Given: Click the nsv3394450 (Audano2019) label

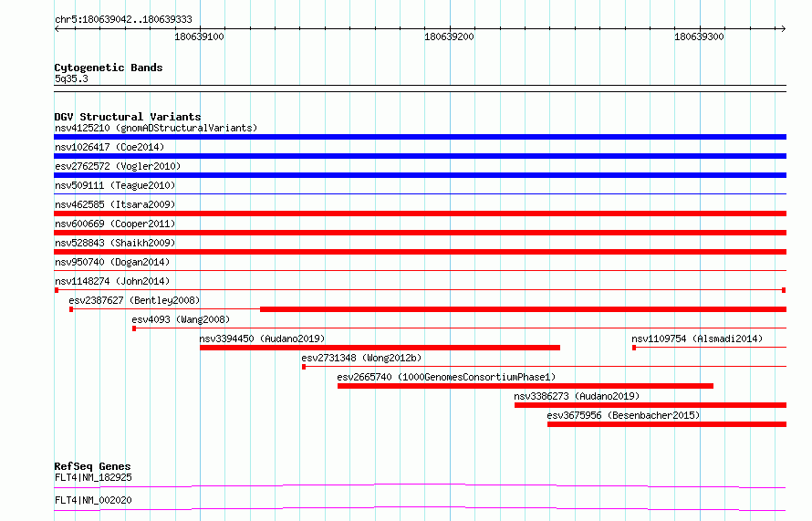Looking at the screenshot, I should (262, 339).
